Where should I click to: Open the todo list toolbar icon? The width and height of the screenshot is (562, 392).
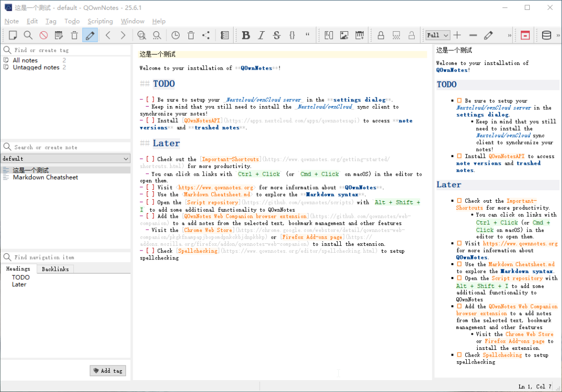(x=225, y=35)
